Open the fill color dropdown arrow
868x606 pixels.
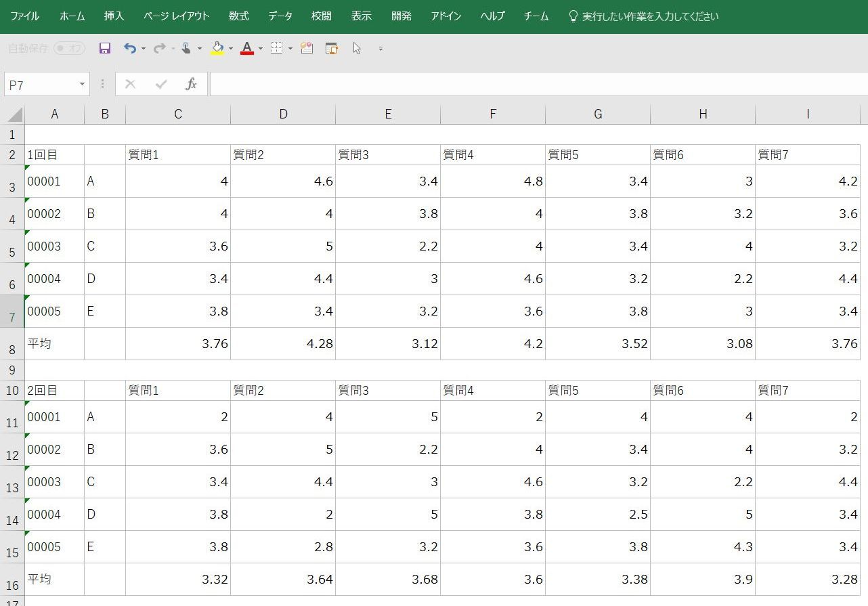click(x=231, y=49)
